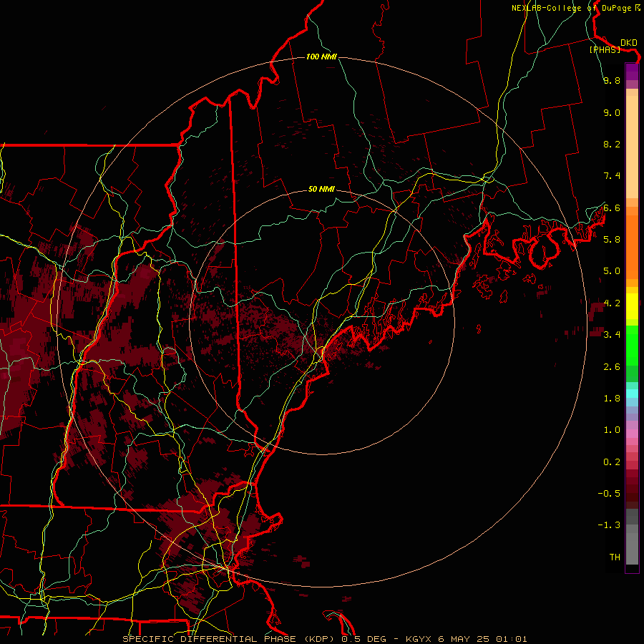
Task: Click the DKD product label
Action: point(629,43)
